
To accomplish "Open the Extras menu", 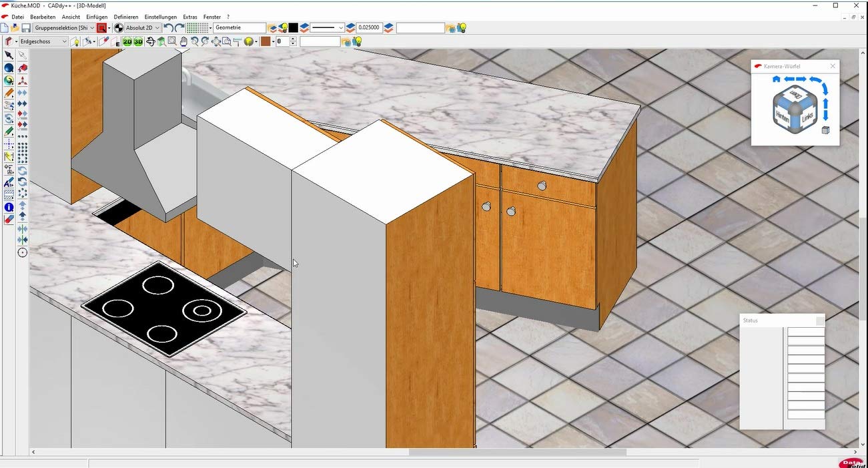I will (190, 17).
